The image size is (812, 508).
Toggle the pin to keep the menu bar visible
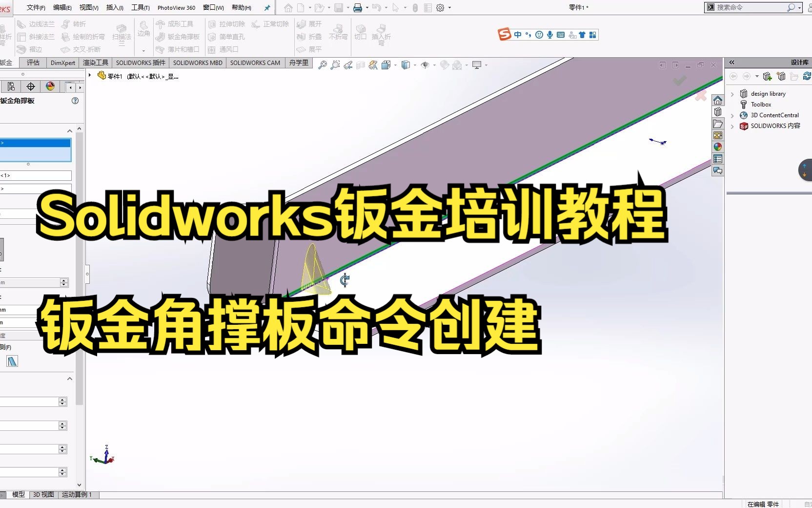pyautogui.click(x=267, y=7)
